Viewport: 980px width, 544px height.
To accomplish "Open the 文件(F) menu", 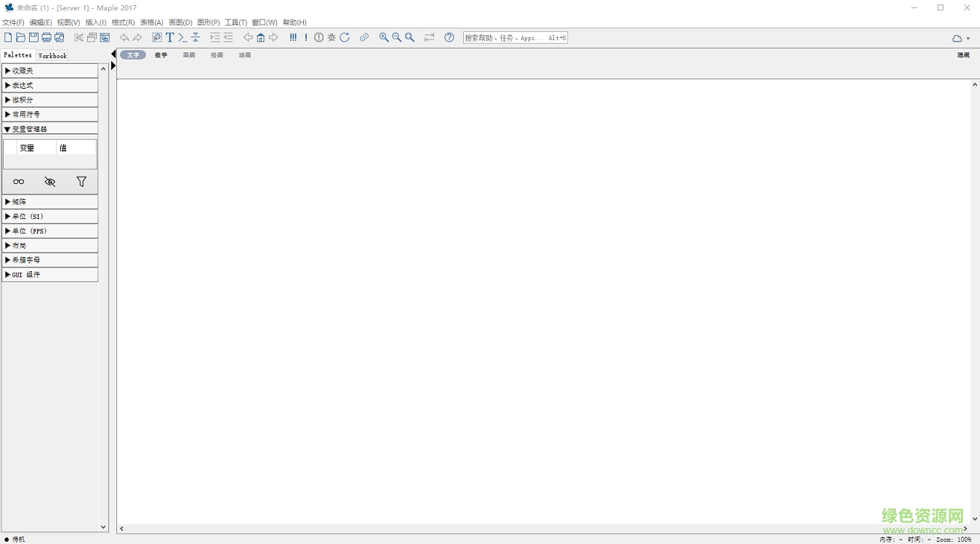I will 13,23.
